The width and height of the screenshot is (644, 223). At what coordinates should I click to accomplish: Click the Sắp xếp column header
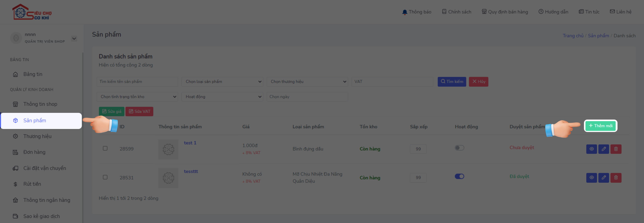coord(418,127)
